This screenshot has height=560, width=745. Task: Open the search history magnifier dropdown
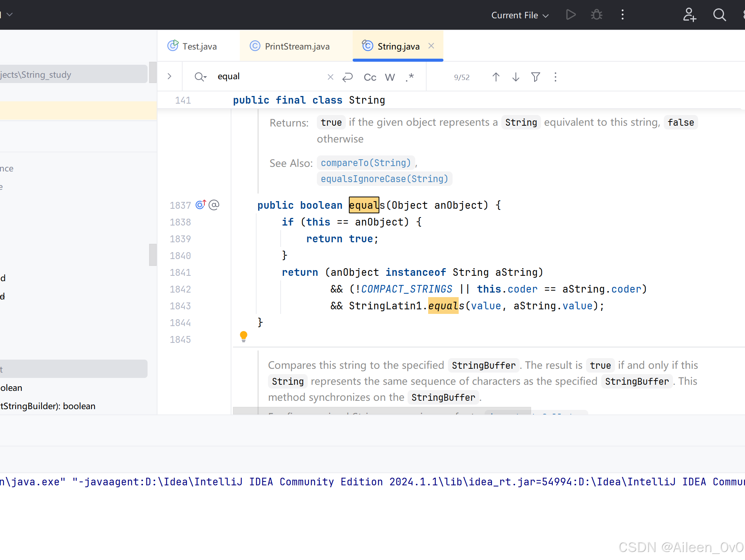(x=200, y=77)
